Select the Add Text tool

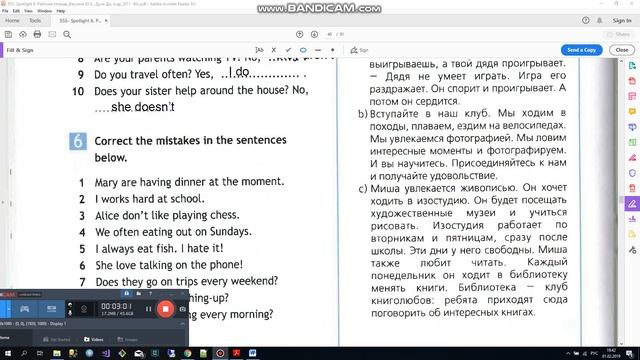coord(259,50)
